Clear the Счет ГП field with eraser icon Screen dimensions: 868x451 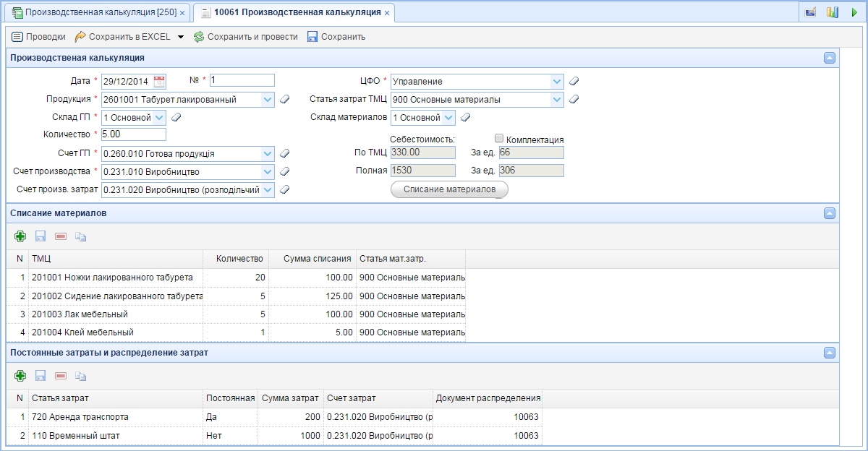[x=285, y=153]
